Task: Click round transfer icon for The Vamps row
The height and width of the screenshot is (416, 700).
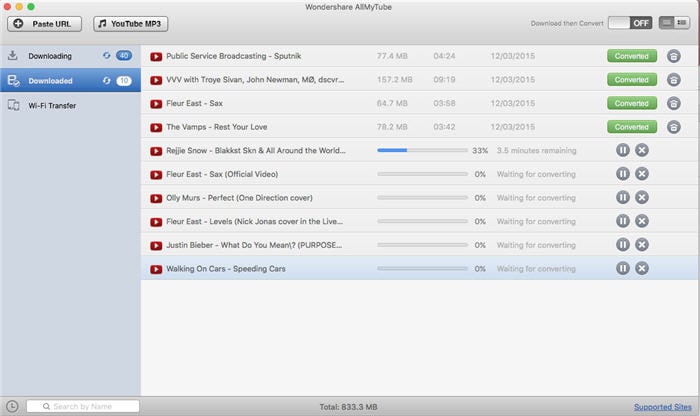Action: pos(673,127)
